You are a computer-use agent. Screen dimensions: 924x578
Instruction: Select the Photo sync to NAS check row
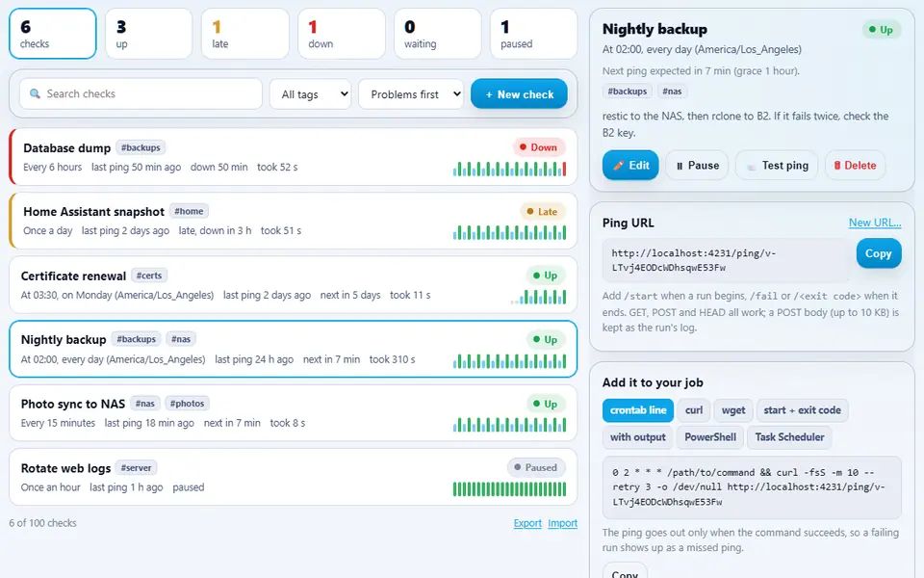(x=293, y=413)
